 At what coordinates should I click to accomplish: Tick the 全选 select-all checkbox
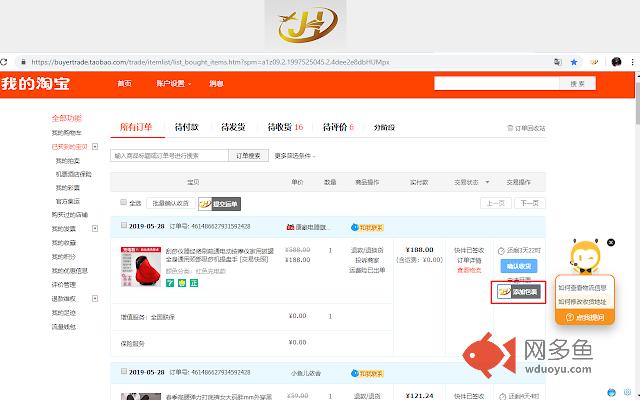click(123, 202)
